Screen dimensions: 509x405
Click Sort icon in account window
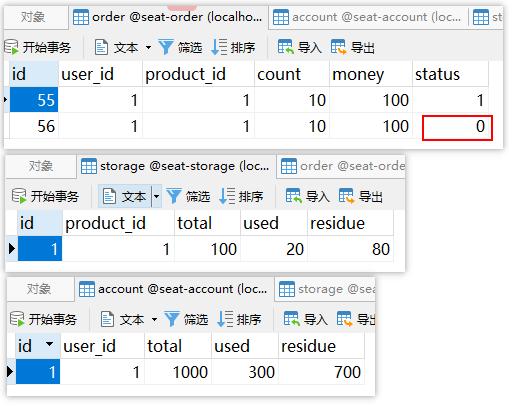[225, 319]
